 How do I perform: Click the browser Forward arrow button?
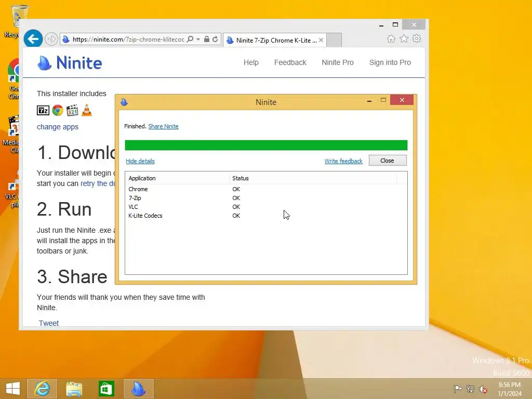[51, 39]
